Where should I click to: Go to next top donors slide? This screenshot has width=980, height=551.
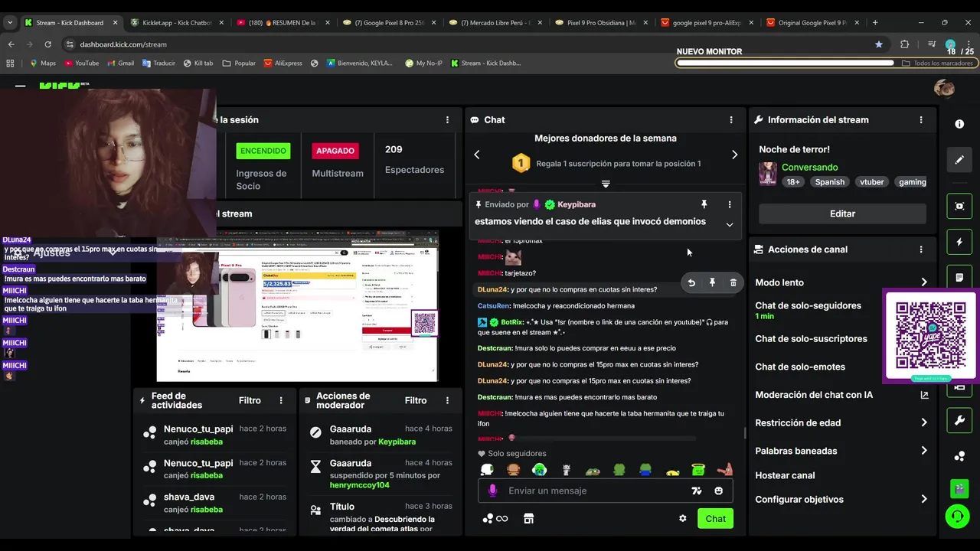[734, 155]
